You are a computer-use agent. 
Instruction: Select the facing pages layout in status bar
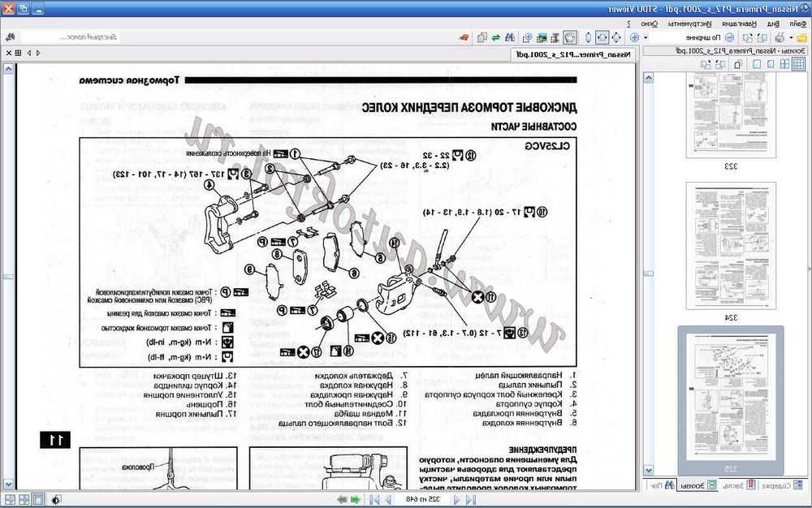tap(24, 499)
